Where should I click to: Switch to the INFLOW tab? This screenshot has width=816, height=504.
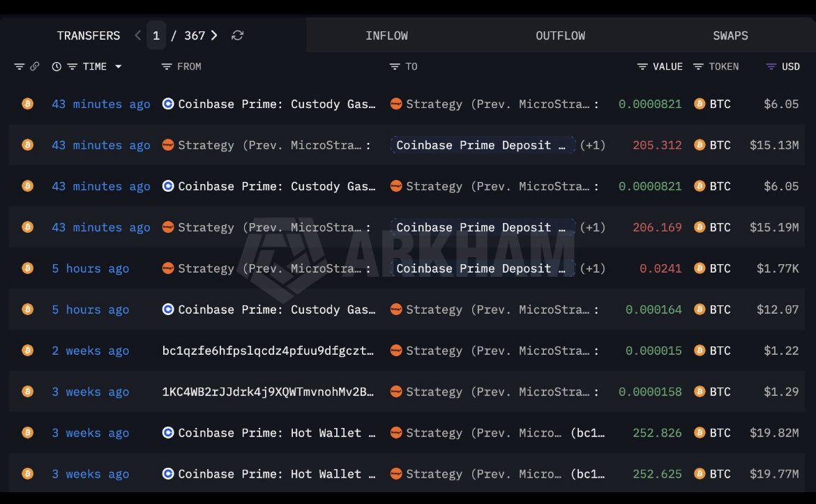(x=386, y=36)
